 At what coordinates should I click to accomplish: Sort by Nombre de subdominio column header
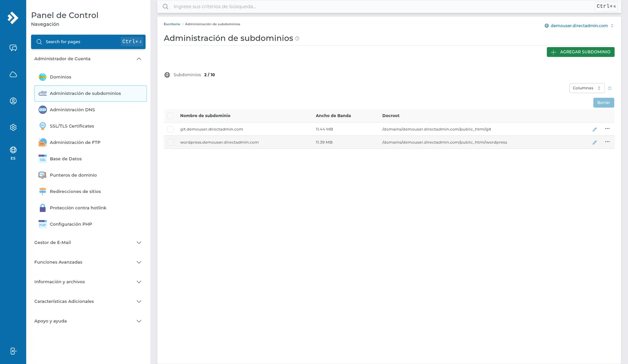tap(205, 116)
